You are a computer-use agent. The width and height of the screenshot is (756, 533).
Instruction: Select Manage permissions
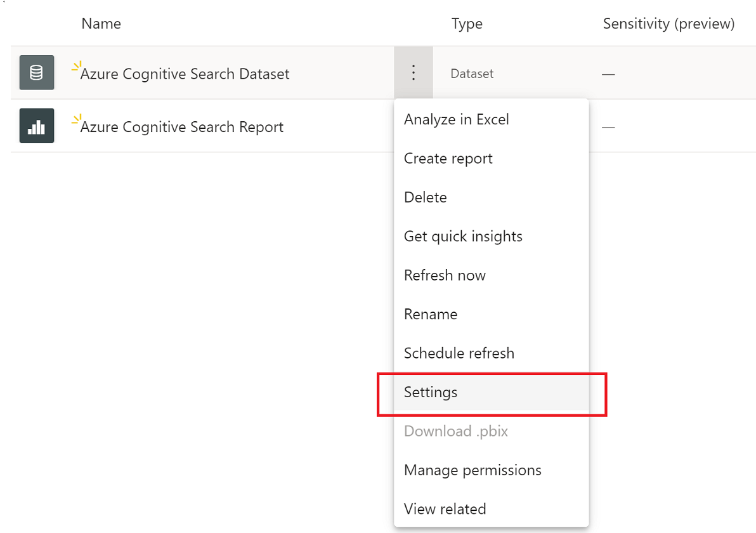(472, 470)
